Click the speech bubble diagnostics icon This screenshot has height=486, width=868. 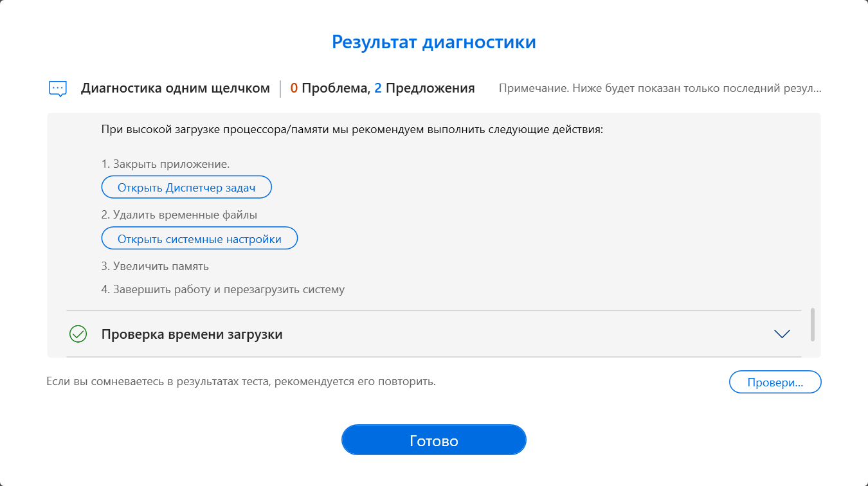coord(58,89)
